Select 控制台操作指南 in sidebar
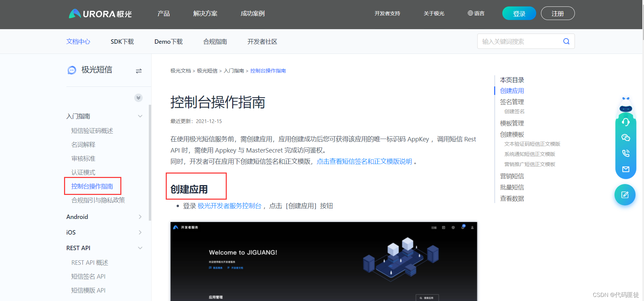644x301 pixels. pyautogui.click(x=92, y=186)
